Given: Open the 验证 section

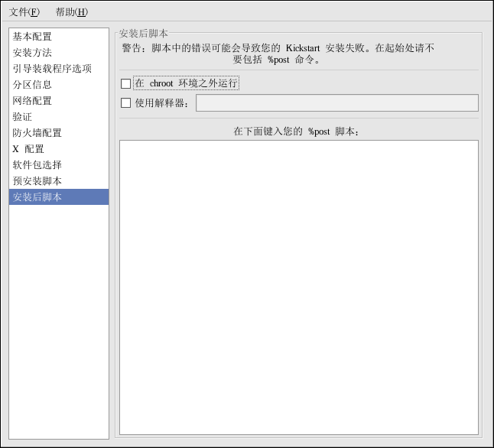Looking at the screenshot, I should [22, 117].
